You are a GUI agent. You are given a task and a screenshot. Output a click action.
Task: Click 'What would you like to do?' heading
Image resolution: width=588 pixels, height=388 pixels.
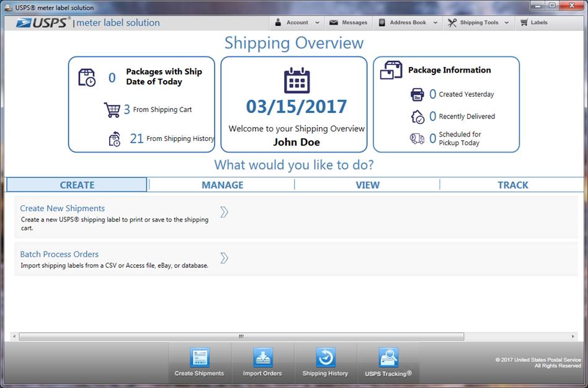click(294, 165)
